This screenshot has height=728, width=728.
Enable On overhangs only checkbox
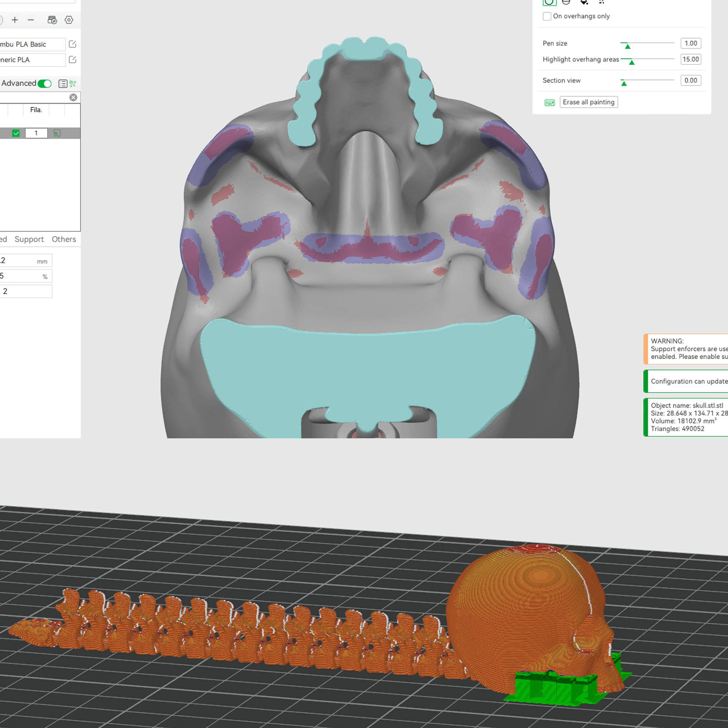tap(547, 16)
